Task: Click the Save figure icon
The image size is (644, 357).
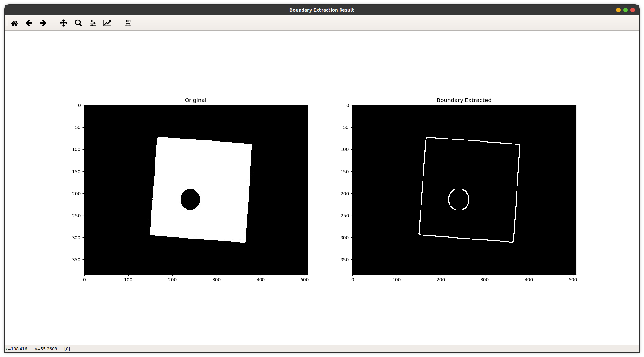Action: [127, 23]
